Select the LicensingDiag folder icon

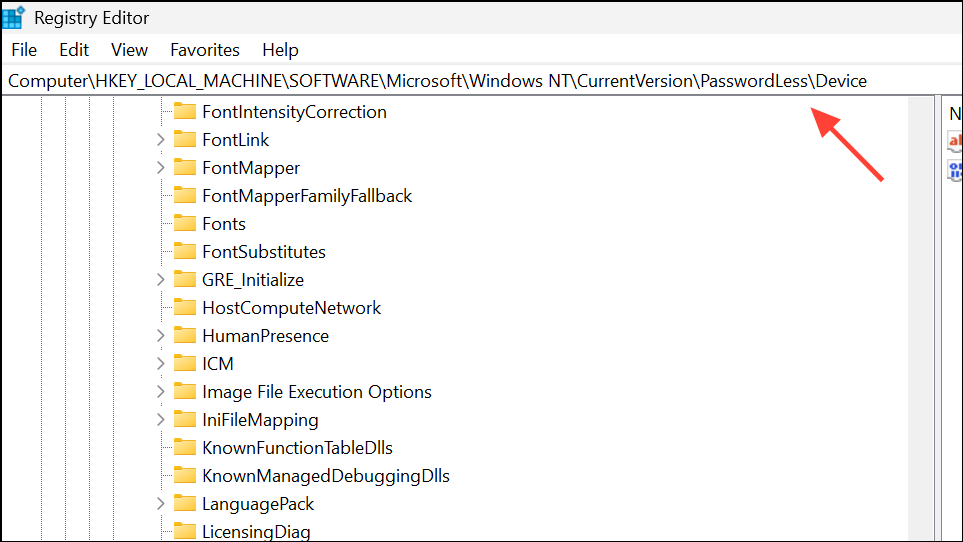coord(184,531)
